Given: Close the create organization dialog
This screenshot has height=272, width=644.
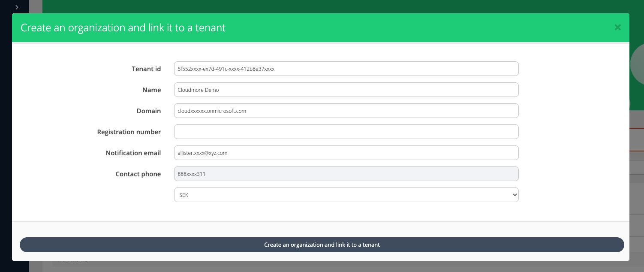Looking at the screenshot, I should point(617,27).
